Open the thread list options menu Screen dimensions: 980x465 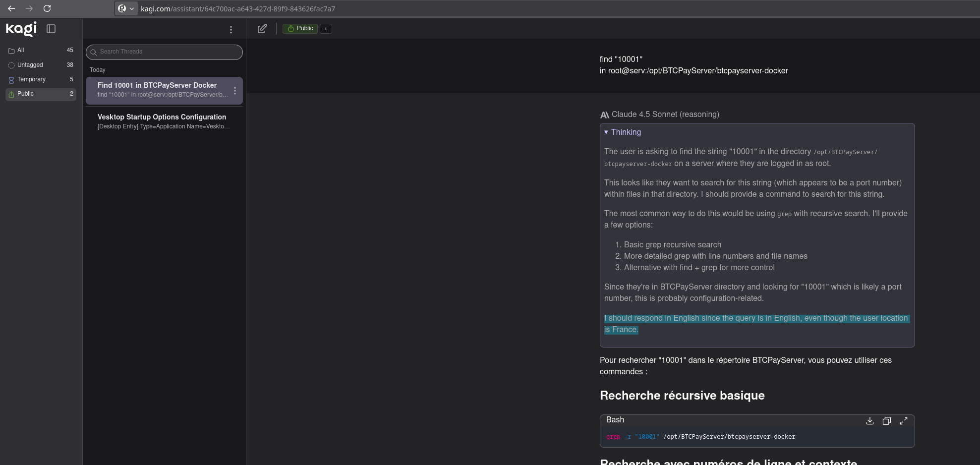pos(231,30)
